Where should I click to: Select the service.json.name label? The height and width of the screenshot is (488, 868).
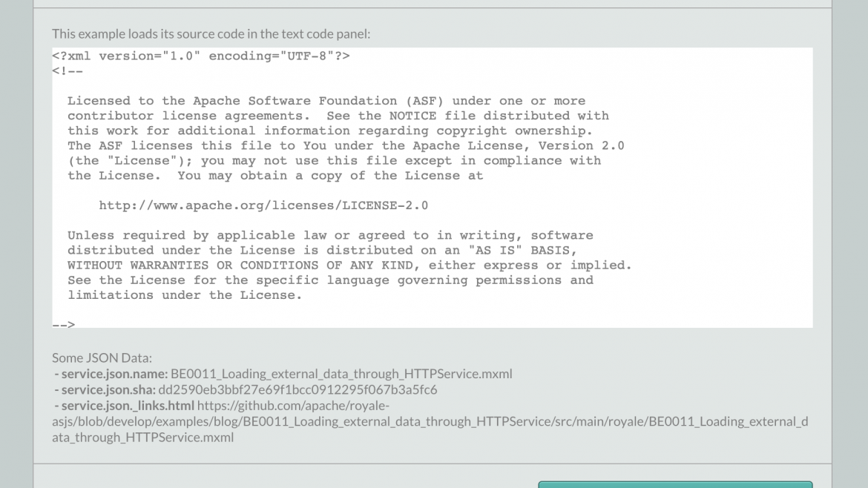click(114, 374)
